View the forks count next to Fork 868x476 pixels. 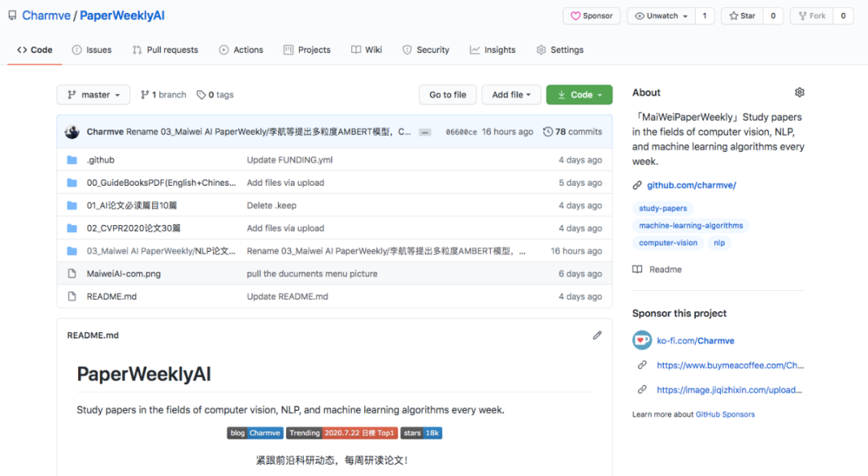[x=843, y=15]
